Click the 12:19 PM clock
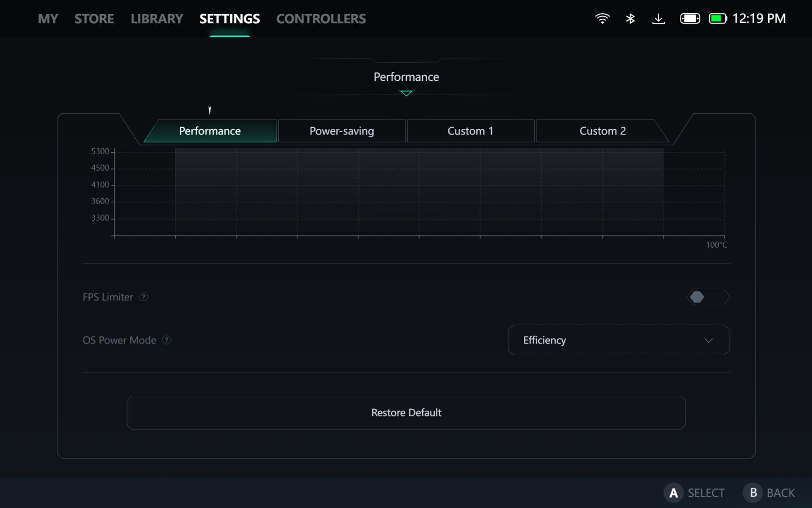 759,19
